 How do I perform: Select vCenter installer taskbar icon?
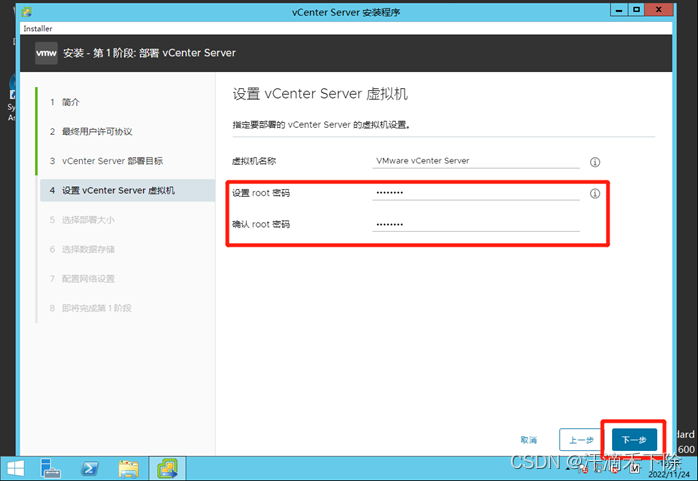[167, 469]
